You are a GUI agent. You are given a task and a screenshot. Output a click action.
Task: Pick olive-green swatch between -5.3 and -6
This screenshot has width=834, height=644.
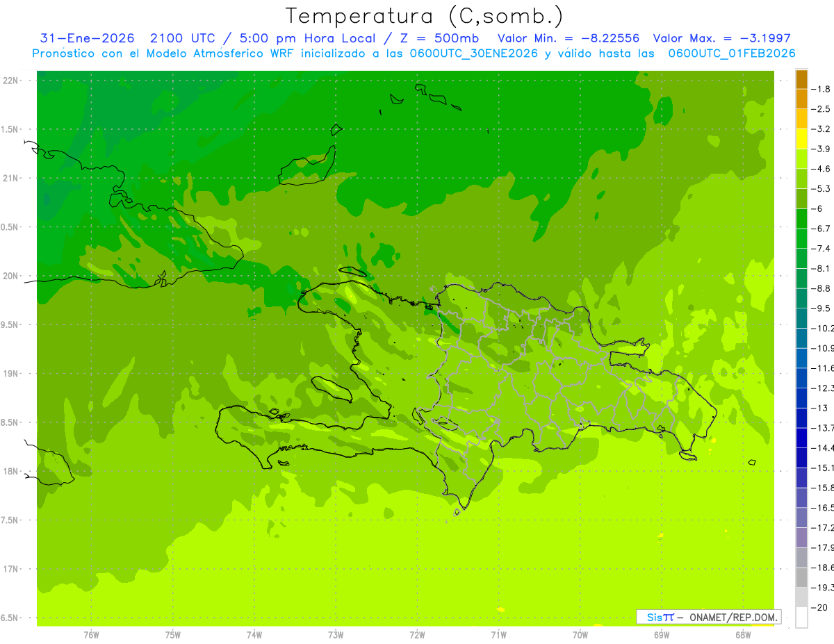801,199
